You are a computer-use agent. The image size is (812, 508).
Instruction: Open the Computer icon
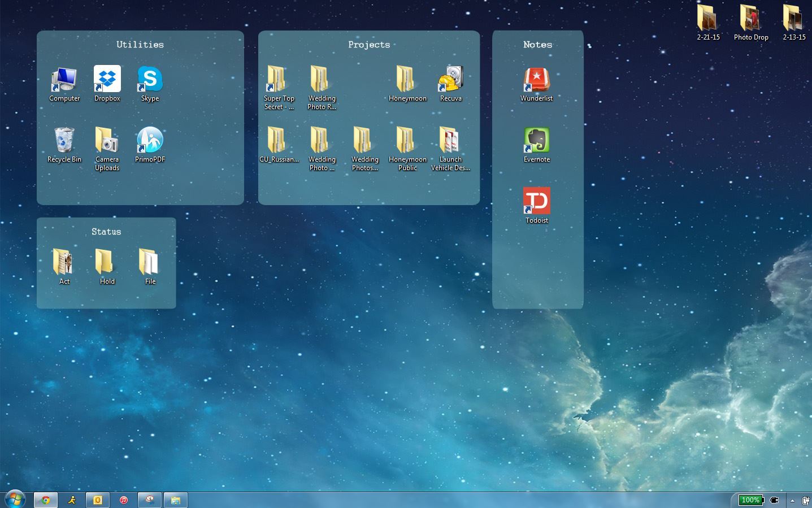[x=64, y=79]
